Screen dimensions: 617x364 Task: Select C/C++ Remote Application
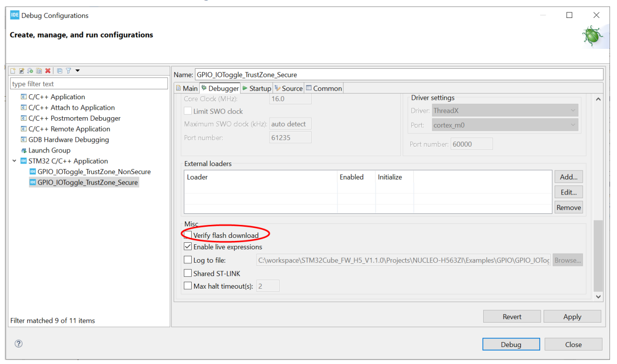65,129
